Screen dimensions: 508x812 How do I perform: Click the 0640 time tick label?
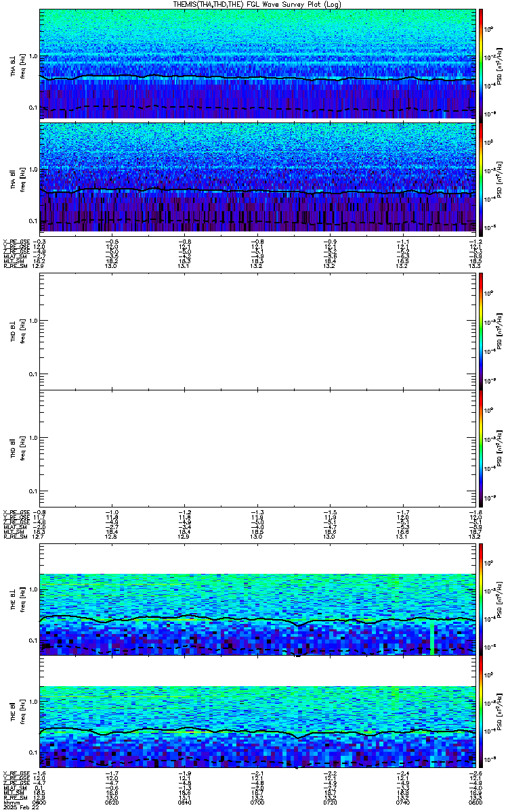(x=185, y=803)
